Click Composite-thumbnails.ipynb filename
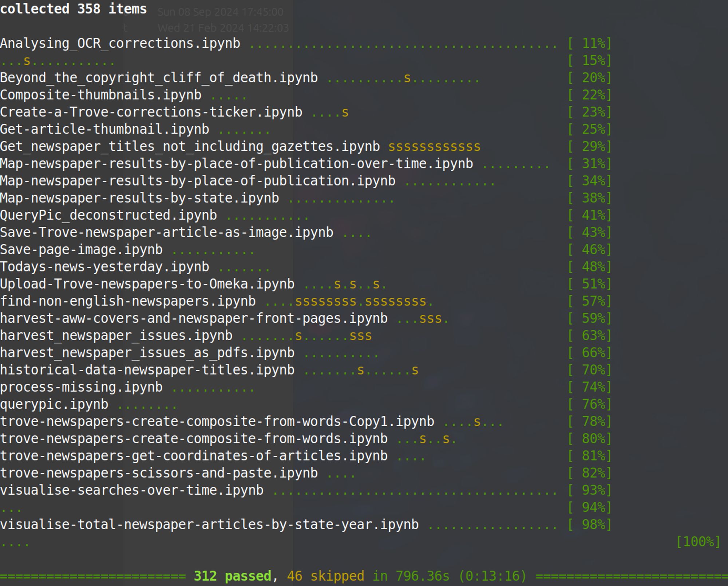This screenshot has width=728, height=586. pos(101,95)
